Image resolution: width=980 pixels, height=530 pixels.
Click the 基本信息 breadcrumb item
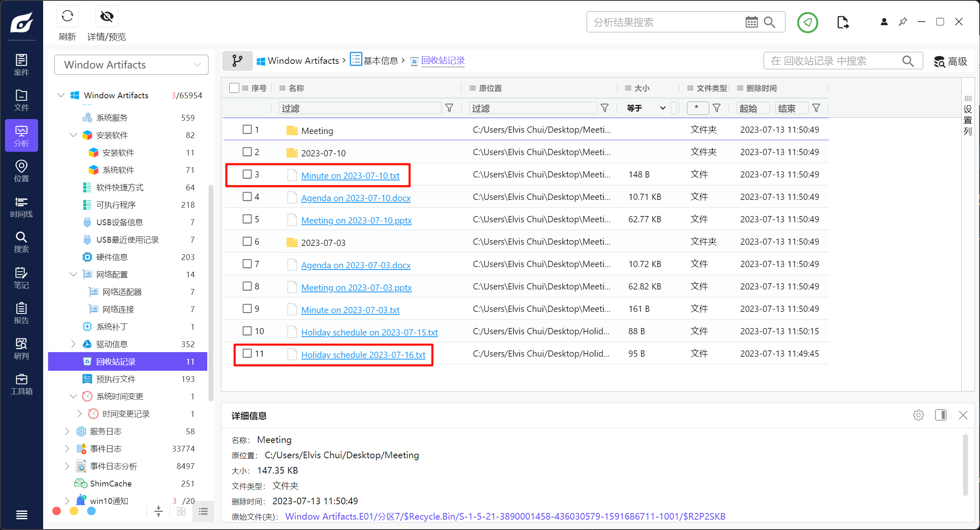(380, 61)
